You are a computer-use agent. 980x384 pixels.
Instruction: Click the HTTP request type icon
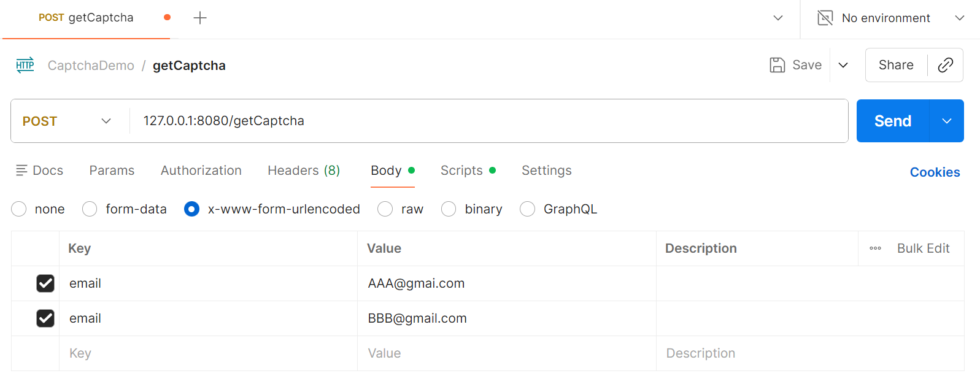[25, 66]
